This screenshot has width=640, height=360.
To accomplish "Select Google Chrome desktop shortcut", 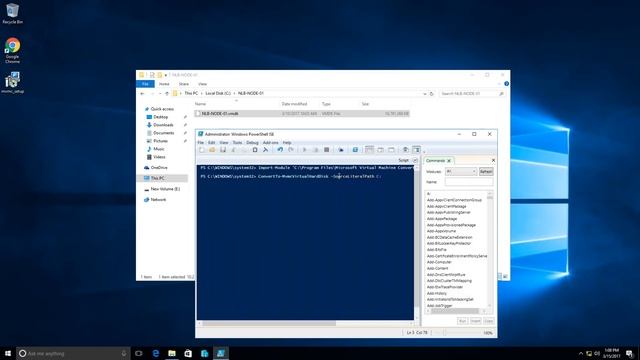I will (x=13, y=50).
